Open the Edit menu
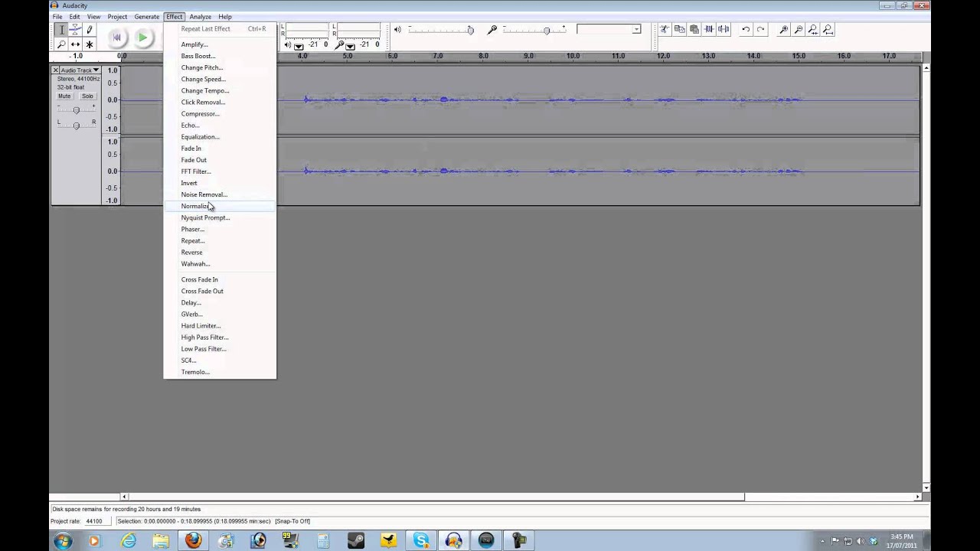 click(74, 17)
